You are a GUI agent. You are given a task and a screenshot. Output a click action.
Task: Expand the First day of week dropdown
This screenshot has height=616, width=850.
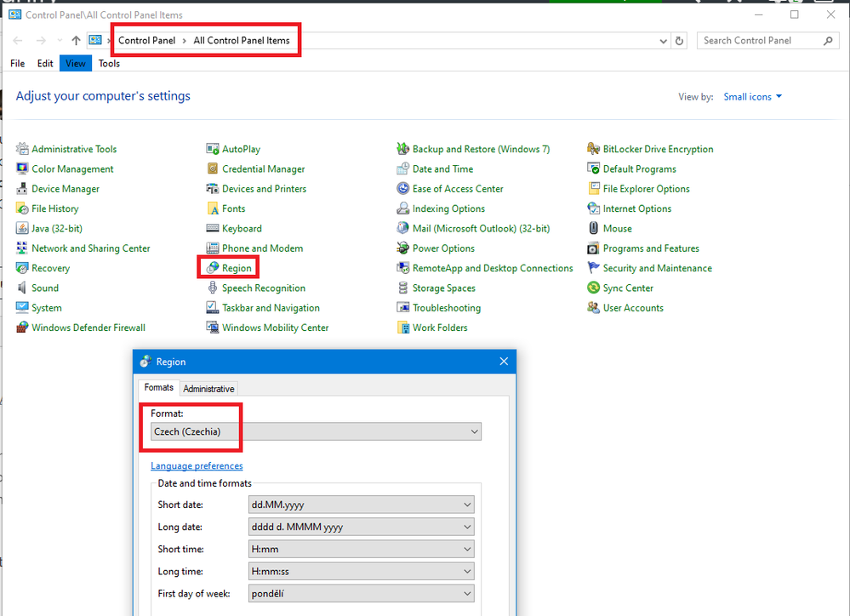361,593
